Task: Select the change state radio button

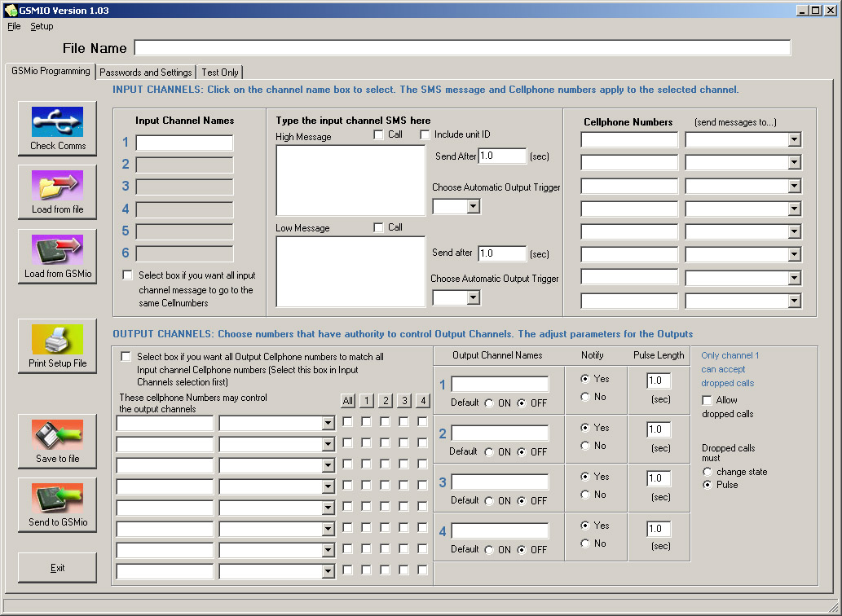Action: click(x=708, y=472)
